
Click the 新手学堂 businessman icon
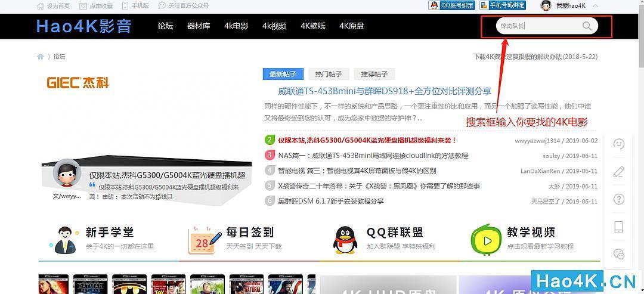65,239
